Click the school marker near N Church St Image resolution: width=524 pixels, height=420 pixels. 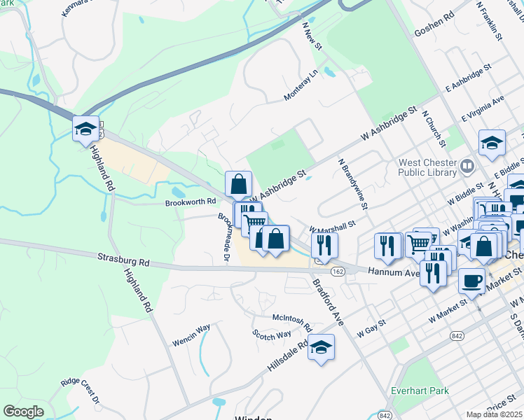(x=492, y=143)
